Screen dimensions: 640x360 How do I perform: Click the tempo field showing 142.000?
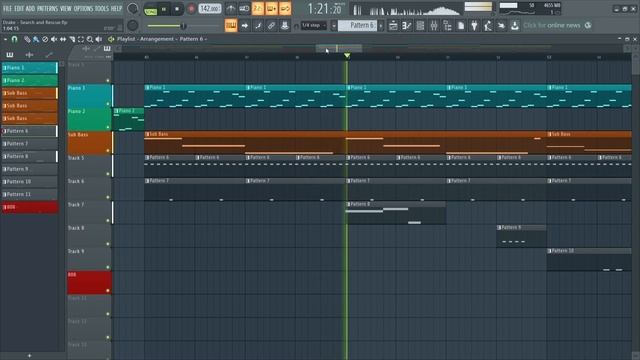click(210, 9)
